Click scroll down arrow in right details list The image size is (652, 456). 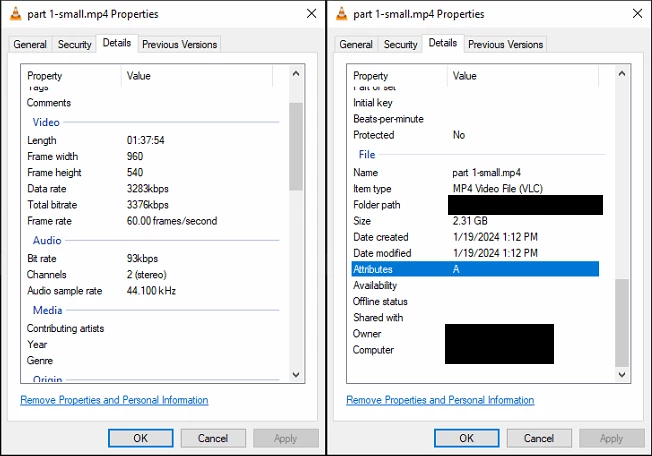point(622,375)
